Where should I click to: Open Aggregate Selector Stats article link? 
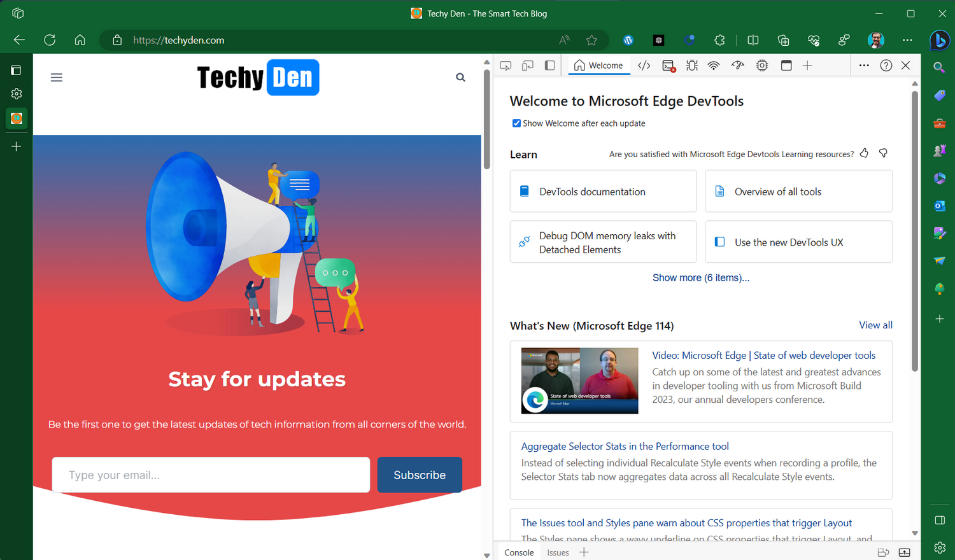coord(625,447)
